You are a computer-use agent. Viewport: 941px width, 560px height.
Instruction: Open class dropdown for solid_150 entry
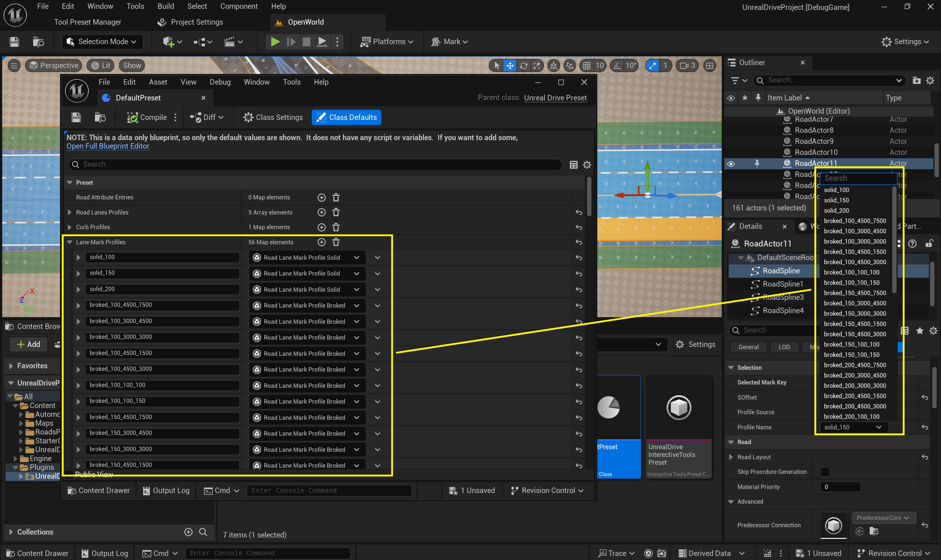click(x=307, y=274)
